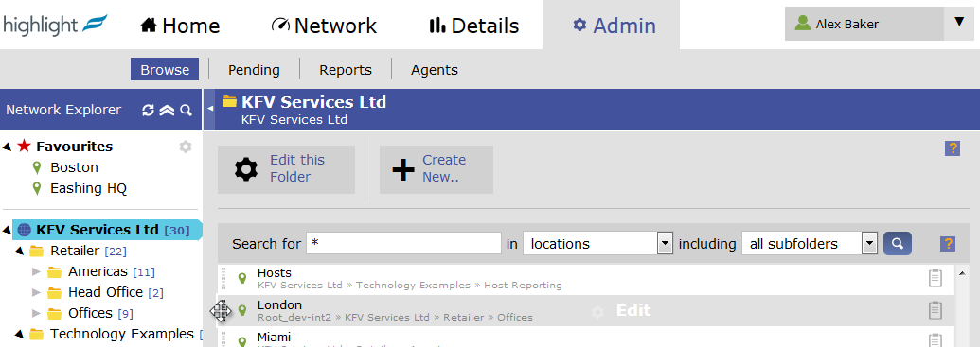Collapse the Technology Examples folder

19,334
